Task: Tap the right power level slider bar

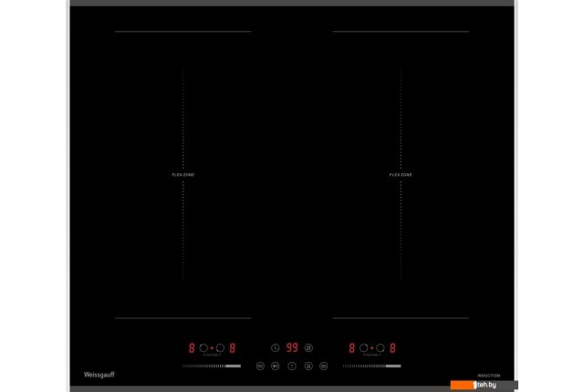Action: [x=371, y=366]
